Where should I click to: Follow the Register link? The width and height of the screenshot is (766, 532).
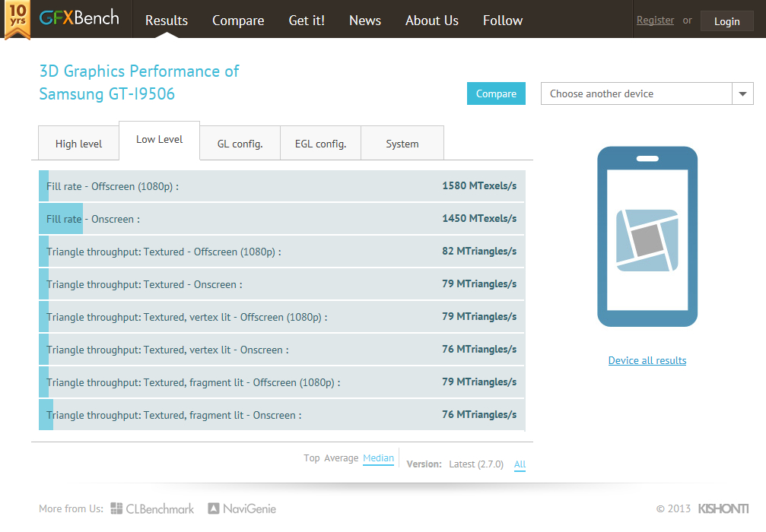pos(655,21)
